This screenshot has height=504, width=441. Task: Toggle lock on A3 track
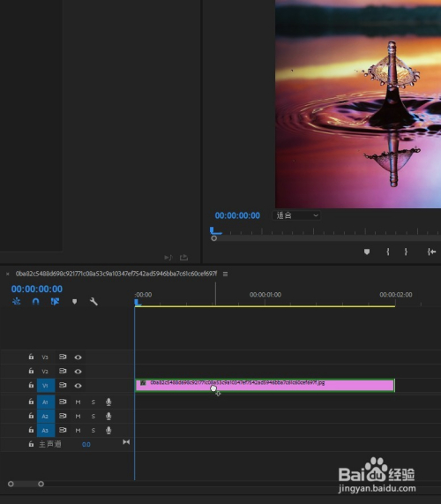click(31, 430)
